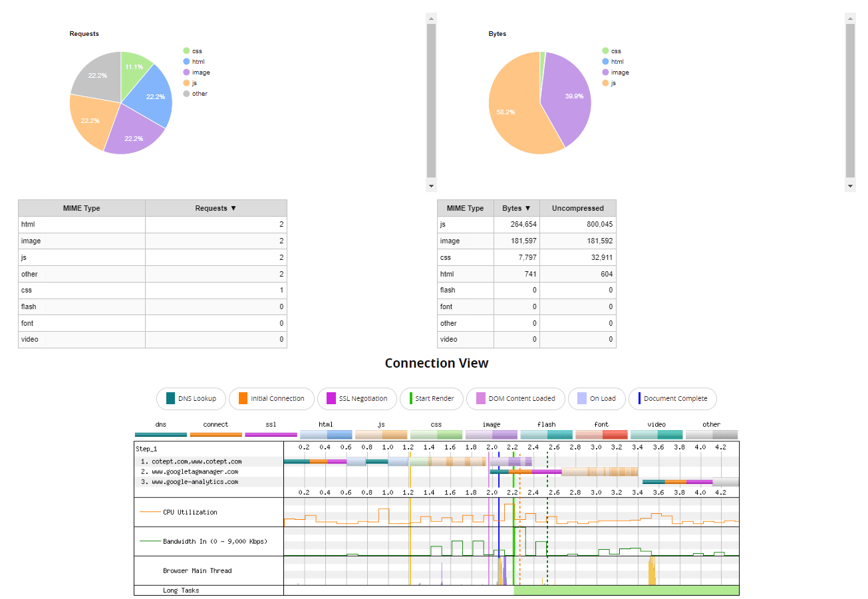This screenshot has height=599, width=868.
Task: Click the js legend dot in Bytes chart
Action: (605, 83)
